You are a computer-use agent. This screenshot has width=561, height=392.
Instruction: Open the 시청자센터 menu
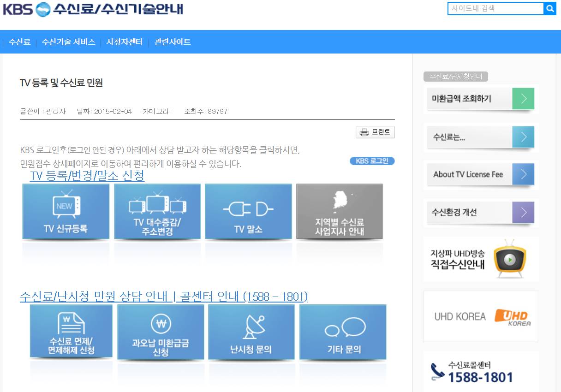tap(125, 42)
